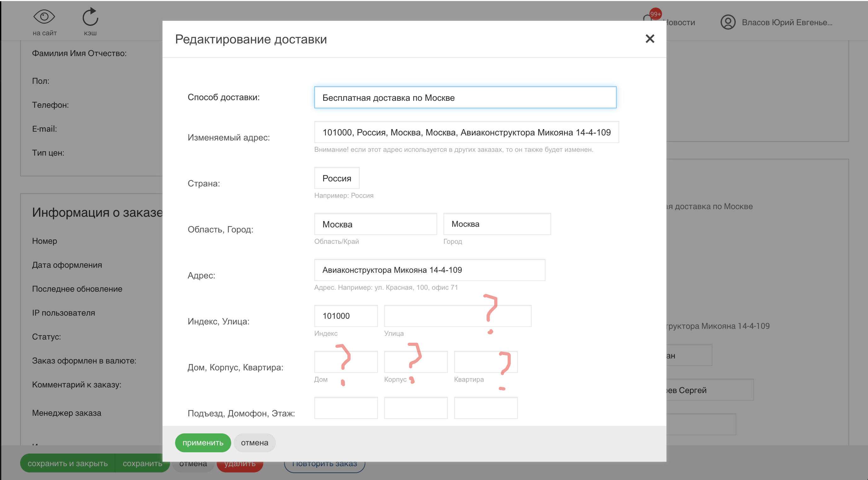Screen dimensions: 868x480
Task: Click the Статус label on background page
Action: (47, 337)
